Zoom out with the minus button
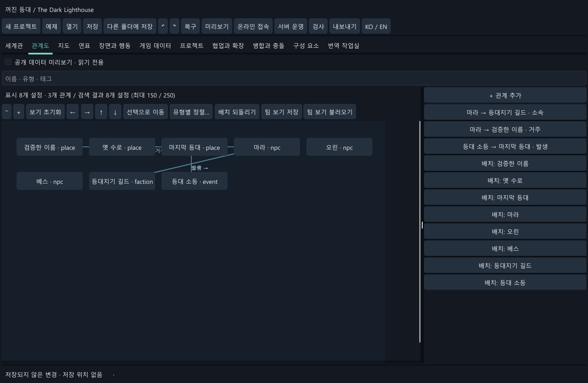Viewport: 588px width, 383px height. (x=6, y=112)
